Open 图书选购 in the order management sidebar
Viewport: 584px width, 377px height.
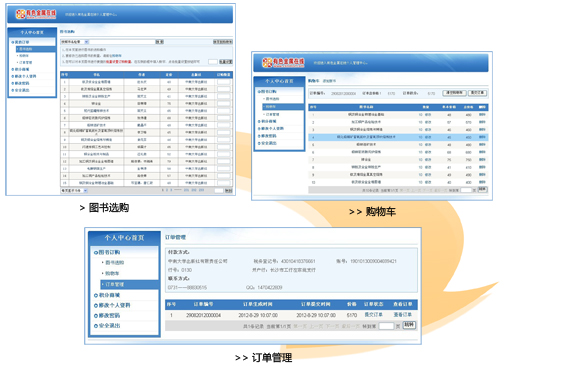(114, 263)
